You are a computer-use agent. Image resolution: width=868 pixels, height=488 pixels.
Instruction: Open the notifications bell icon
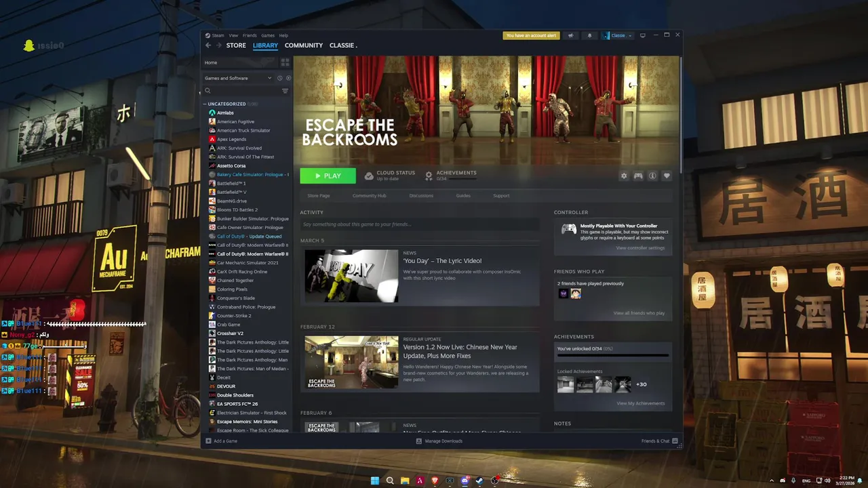(x=589, y=35)
